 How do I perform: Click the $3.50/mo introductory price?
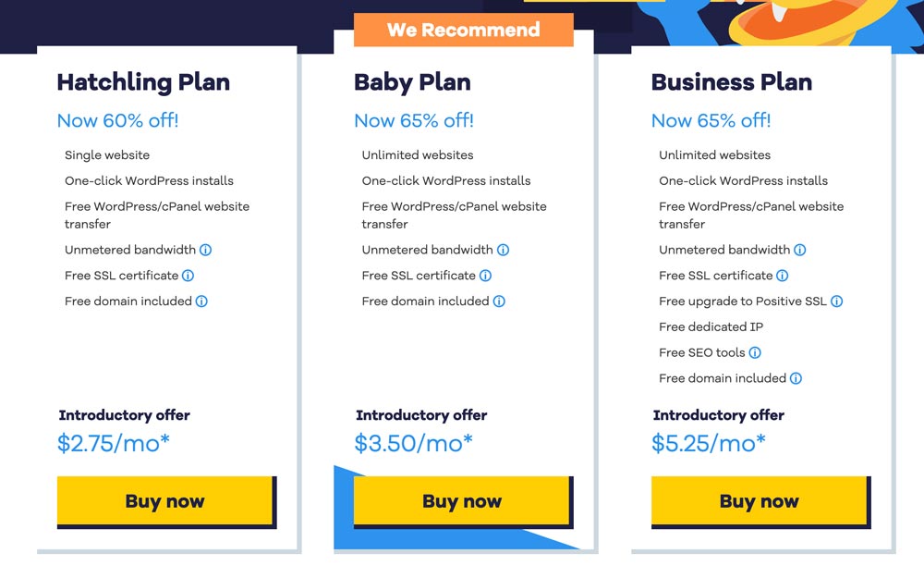click(413, 443)
